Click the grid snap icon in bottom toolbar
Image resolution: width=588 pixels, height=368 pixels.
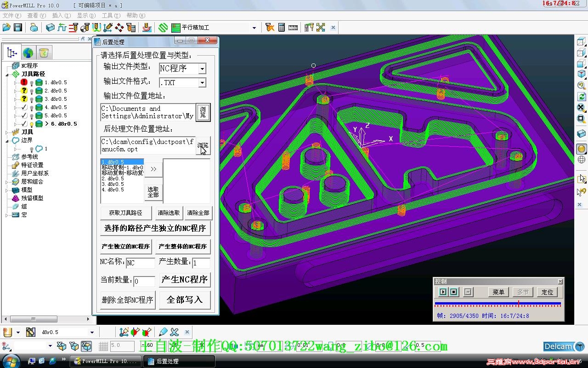click(x=103, y=346)
